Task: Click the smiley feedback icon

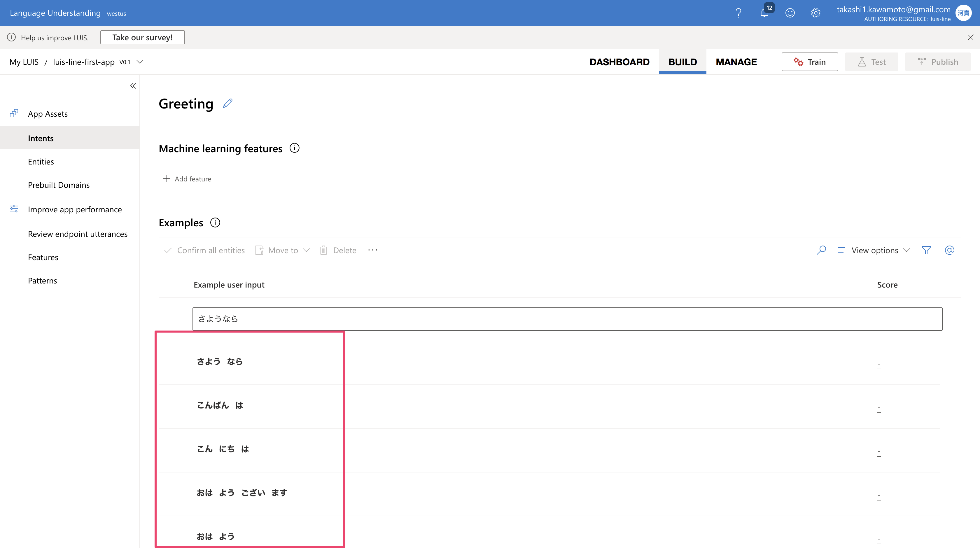Action: pos(790,13)
